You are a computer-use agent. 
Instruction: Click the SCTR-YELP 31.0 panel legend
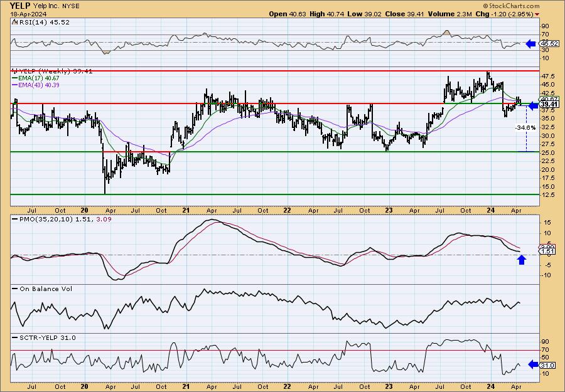[44, 337]
